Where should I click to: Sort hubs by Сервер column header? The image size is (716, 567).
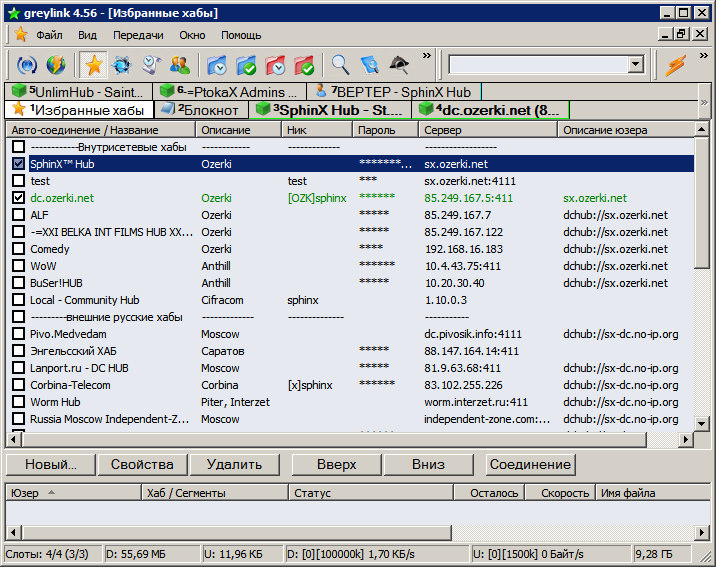(x=488, y=130)
